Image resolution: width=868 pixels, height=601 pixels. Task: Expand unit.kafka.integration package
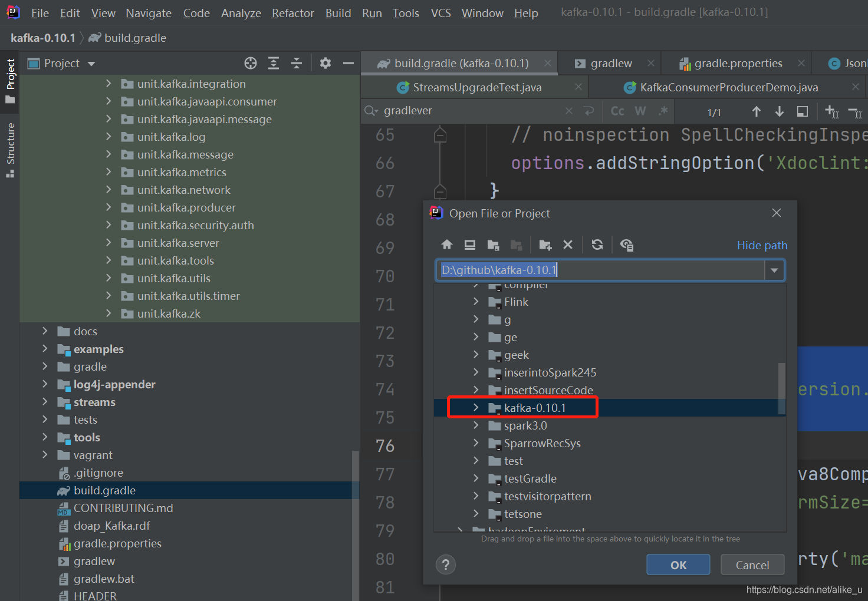pos(108,84)
